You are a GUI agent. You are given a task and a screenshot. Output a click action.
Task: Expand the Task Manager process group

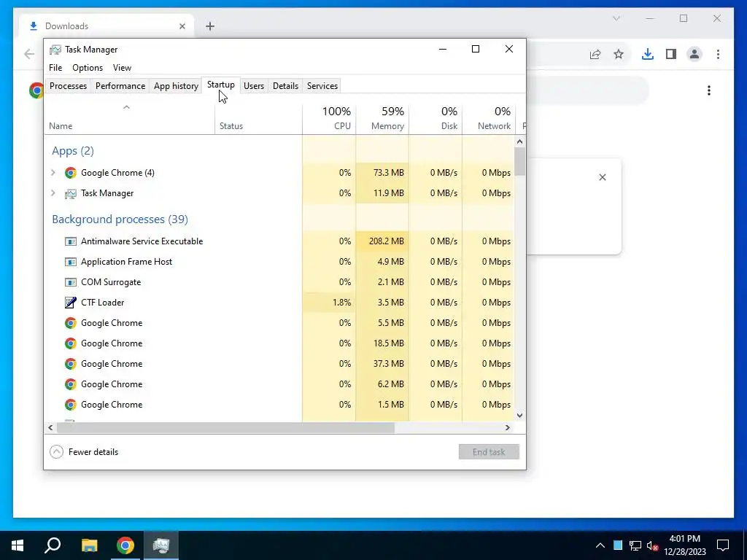coord(53,193)
